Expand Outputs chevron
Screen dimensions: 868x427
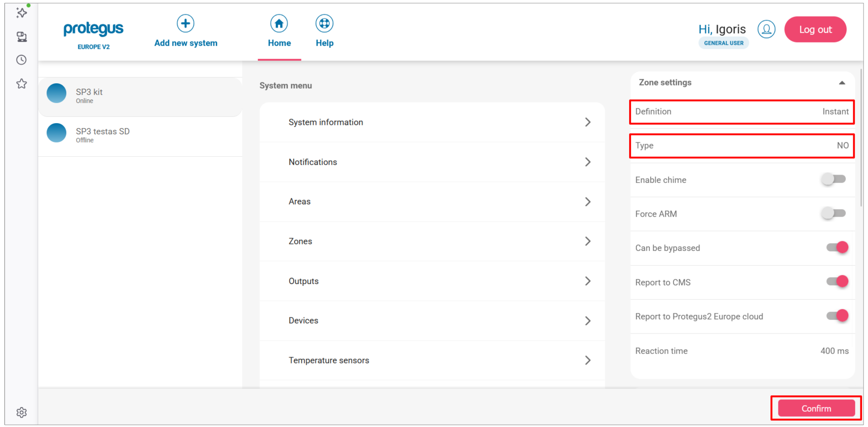pyautogui.click(x=588, y=281)
